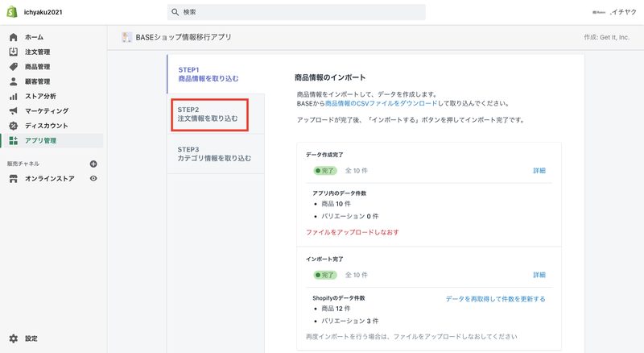This screenshot has height=353, width=644.
Task: Click the 設定 gear icon
Action: (x=14, y=338)
